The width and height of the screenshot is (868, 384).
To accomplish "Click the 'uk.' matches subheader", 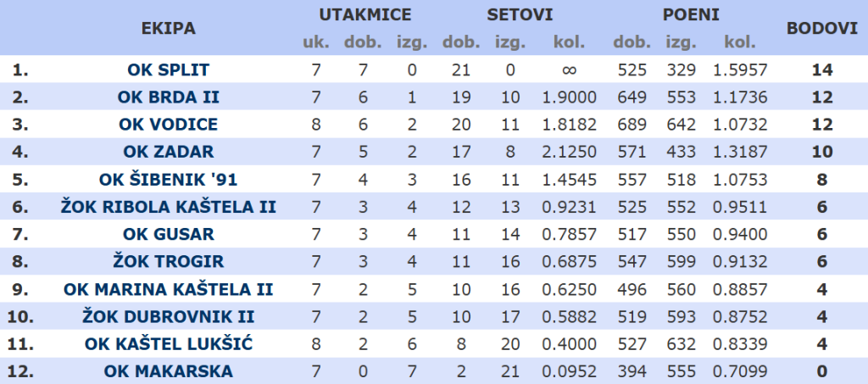I will (x=316, y=42).
